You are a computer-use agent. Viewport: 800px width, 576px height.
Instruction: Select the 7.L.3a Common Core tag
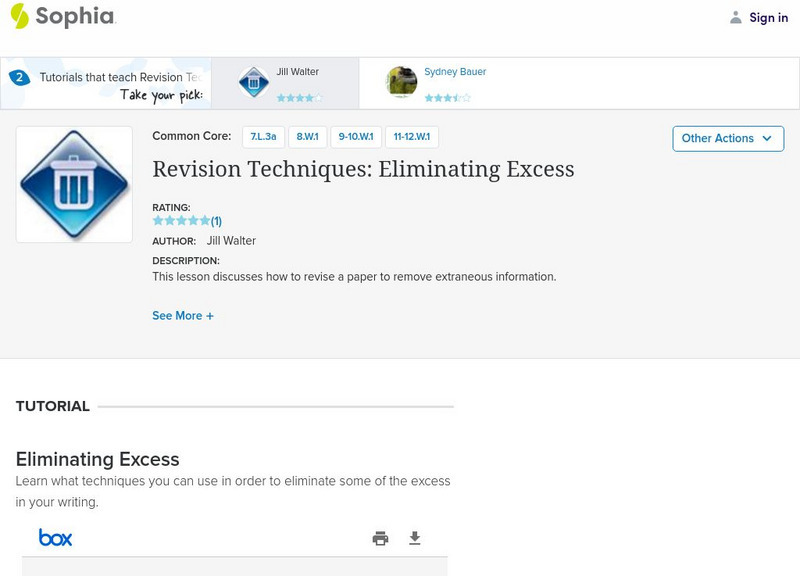264,137
